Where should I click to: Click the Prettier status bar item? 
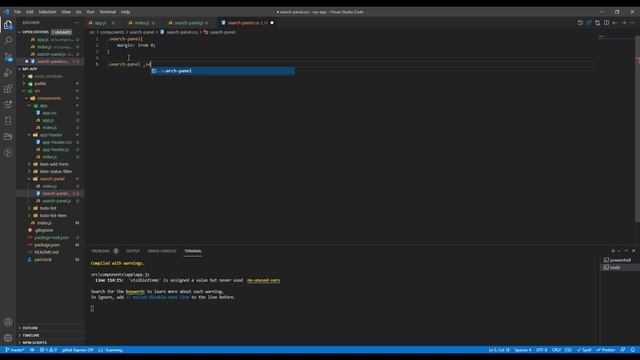[606, 350]
